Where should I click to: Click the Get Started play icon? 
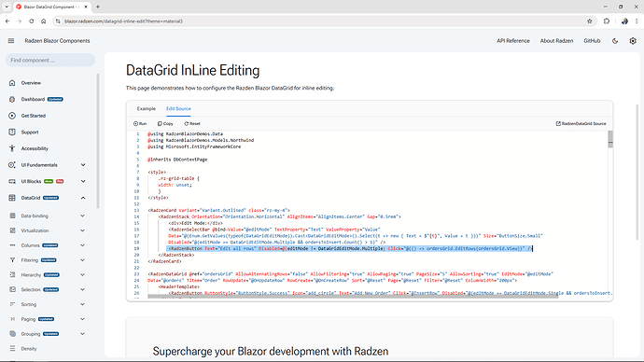click(12, 116)
